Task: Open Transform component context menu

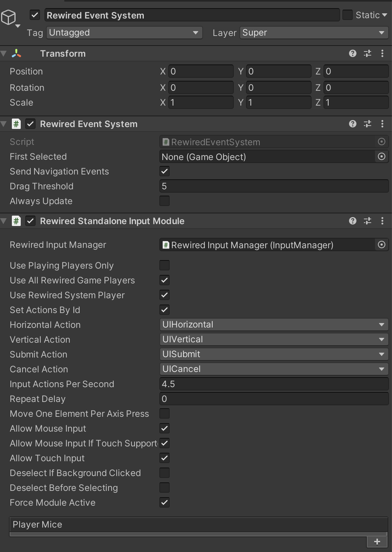Action: click(x=382, y=53)
